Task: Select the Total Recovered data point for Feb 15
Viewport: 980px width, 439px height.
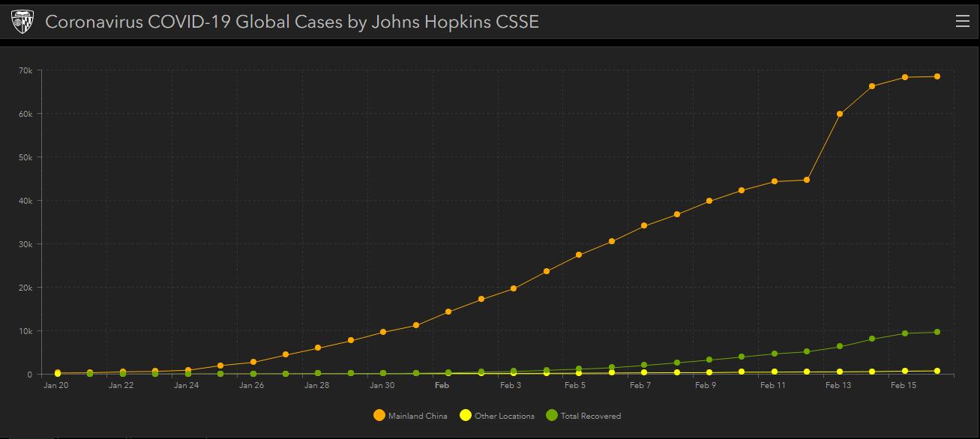Action: coord(905,333)
